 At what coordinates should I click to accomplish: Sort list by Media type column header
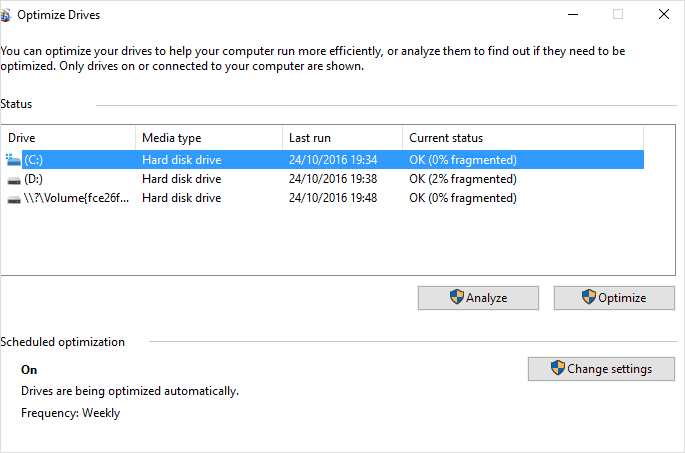(209, 138)
